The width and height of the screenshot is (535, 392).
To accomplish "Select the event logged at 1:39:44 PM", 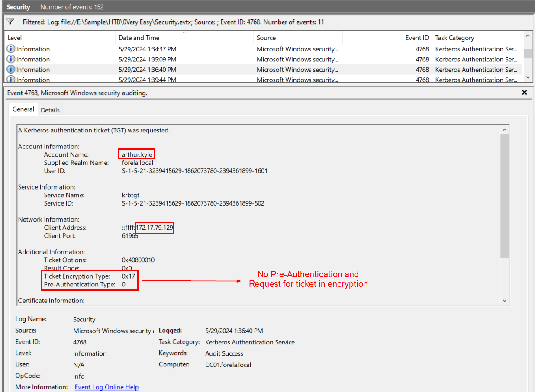I will click(x=147, y=80).
